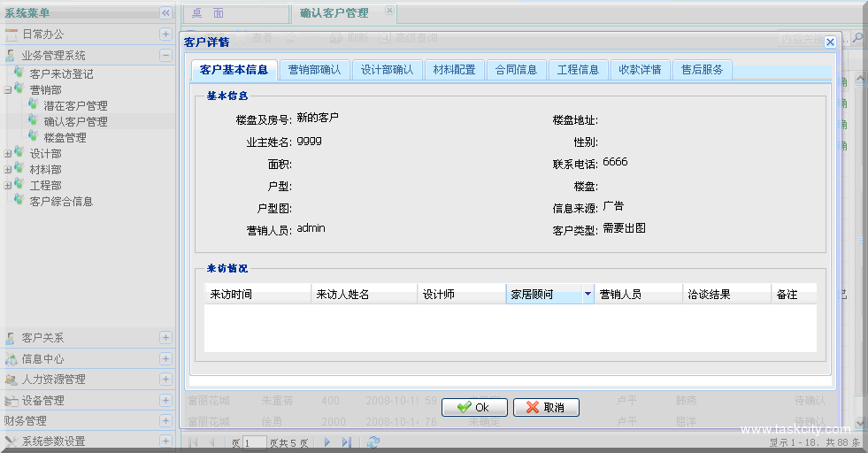Click the refresh icon in pagination bar
Viewport: 868px width, 453px height.
(373, 441)
